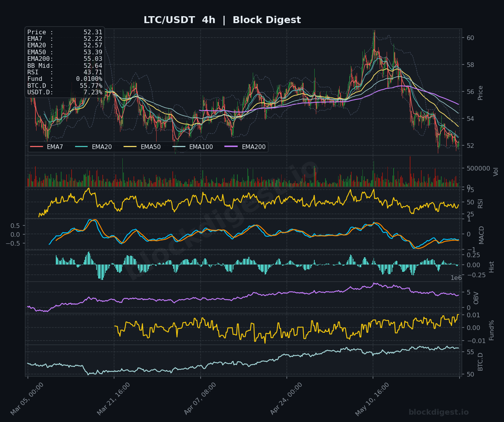Click the BB Mid 52.64 readout

[x=65, y=66]
